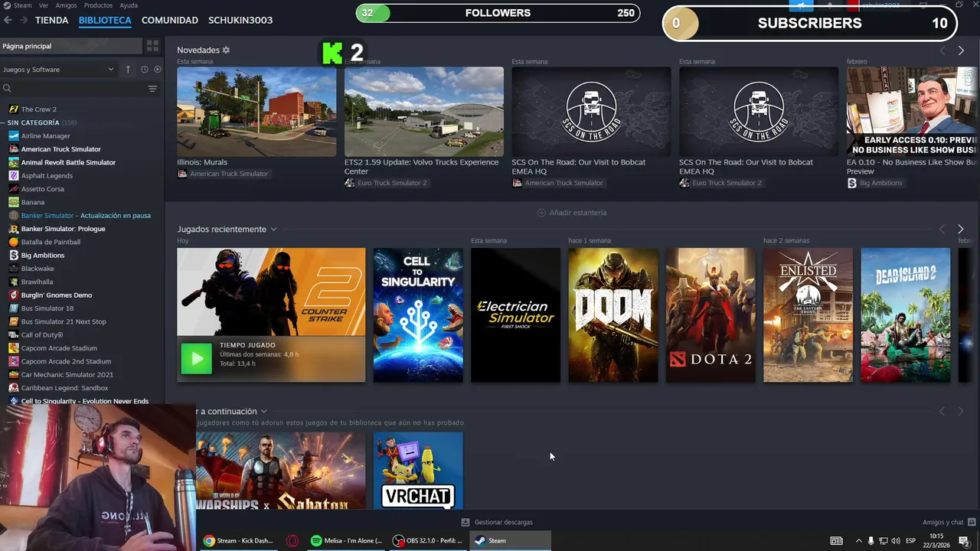Click Gestionar descargas link
980x551 pixels.
503,522
